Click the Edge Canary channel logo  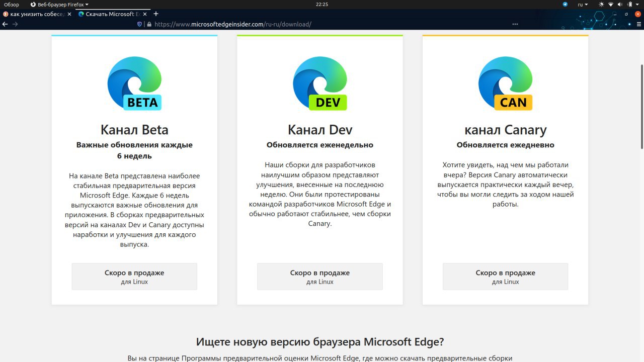click(x=505, y=83)
